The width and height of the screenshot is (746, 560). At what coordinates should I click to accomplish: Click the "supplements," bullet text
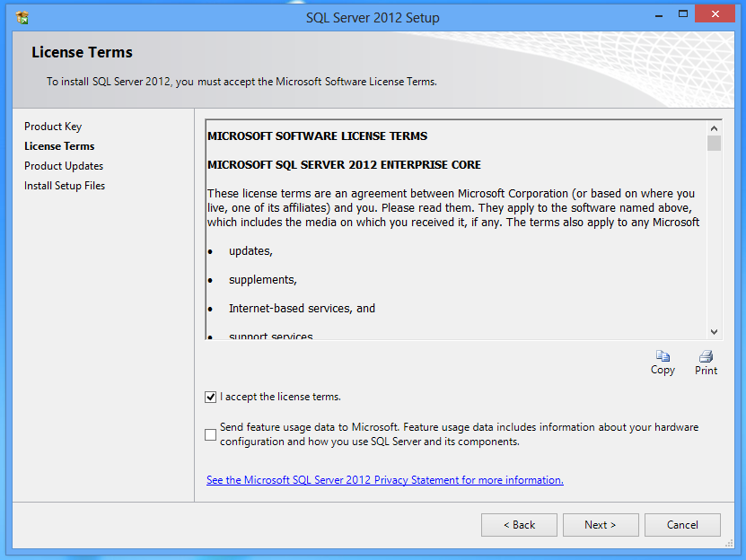pos(263,280)
